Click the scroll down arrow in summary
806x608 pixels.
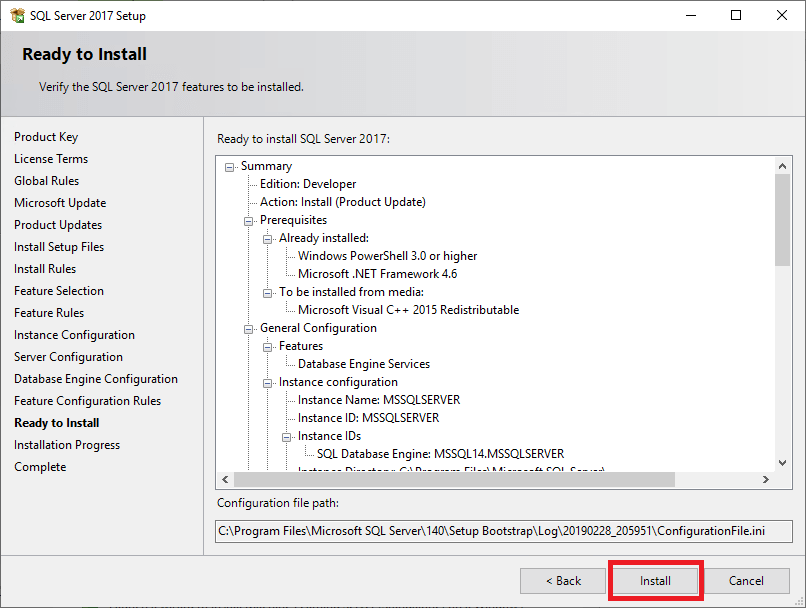point(782,463)
